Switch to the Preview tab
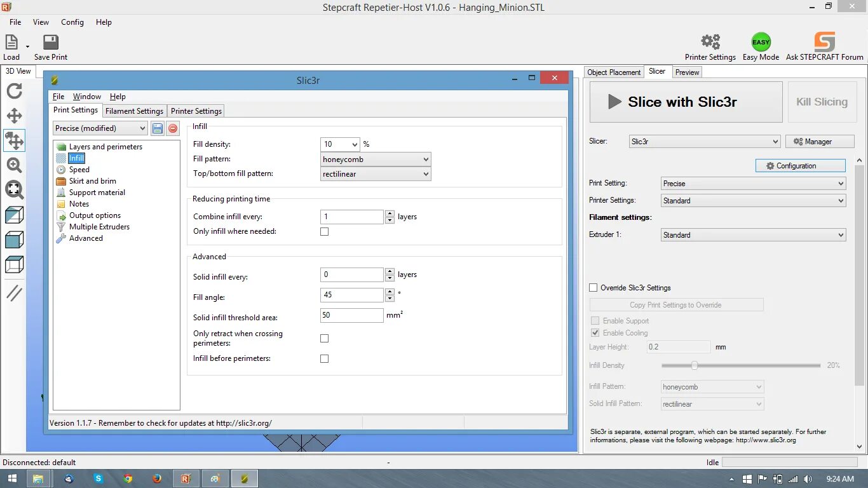The image size is (868, 488). point(688,72)
